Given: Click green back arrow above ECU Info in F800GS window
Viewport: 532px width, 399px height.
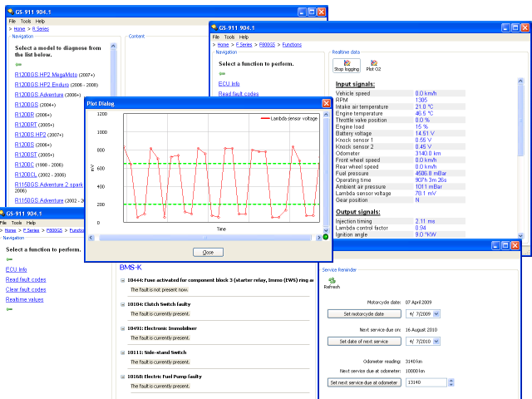Looking at the screenshot, I should [x=222, y=74].
